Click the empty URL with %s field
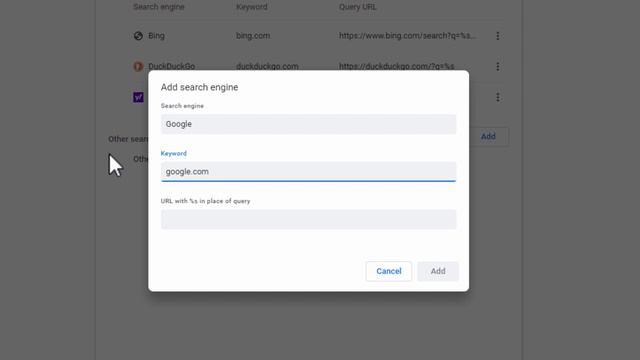 tap(308, 219)
